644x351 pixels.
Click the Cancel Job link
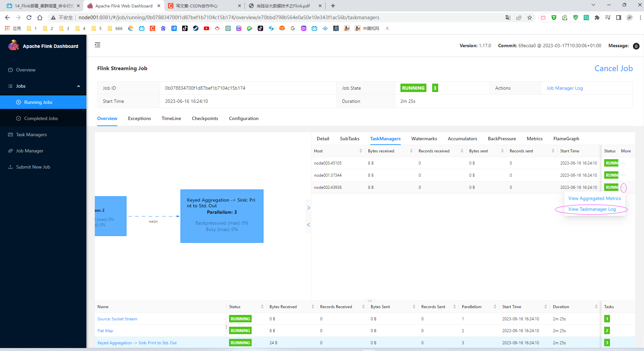tap(613, 68)
